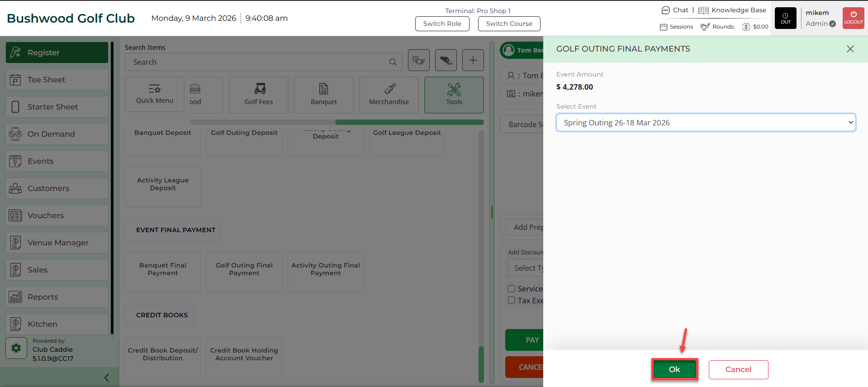Viewport: 868px width, 387px height.
Task: Click the Tee Sheet sidebar icon
Action: coord(15,80)
